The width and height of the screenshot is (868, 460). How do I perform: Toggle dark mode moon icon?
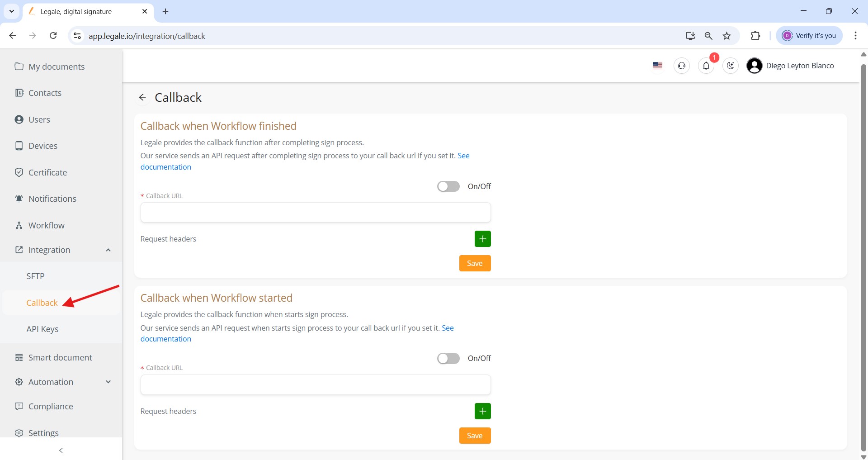coord(731,66)
